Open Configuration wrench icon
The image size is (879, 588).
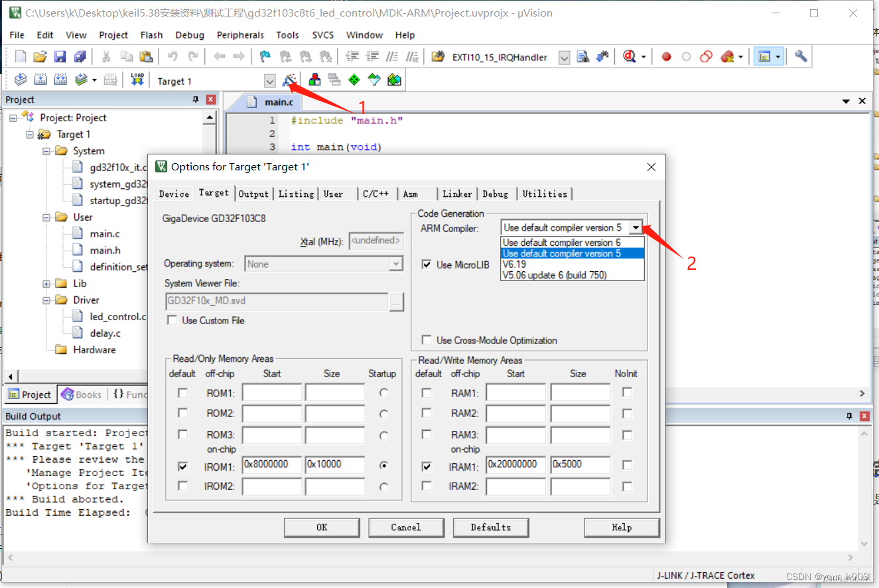[x=801, y=56]
